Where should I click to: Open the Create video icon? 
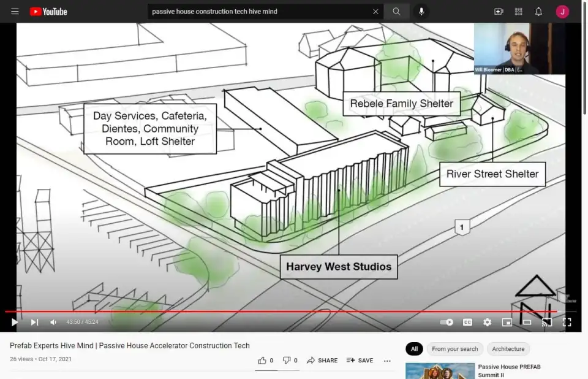pyautogui.click(x=499, y=12)
